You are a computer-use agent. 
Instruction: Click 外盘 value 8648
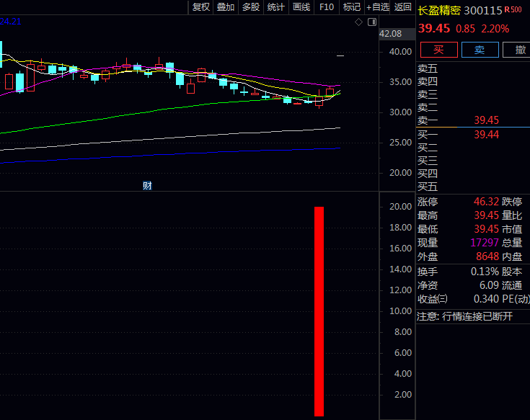point(487,256)
